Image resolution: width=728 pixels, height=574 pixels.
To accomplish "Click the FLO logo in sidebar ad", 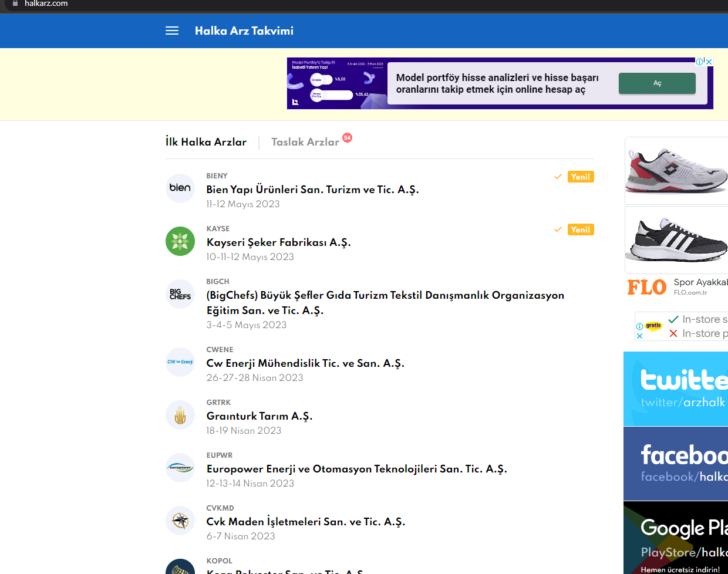I will [x=647, y=287].
